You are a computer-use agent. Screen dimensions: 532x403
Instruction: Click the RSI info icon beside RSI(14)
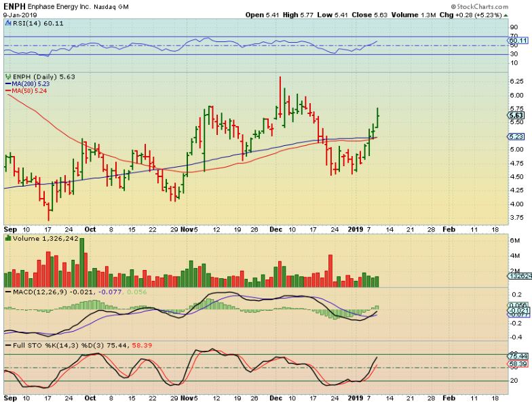coord(8,23)
